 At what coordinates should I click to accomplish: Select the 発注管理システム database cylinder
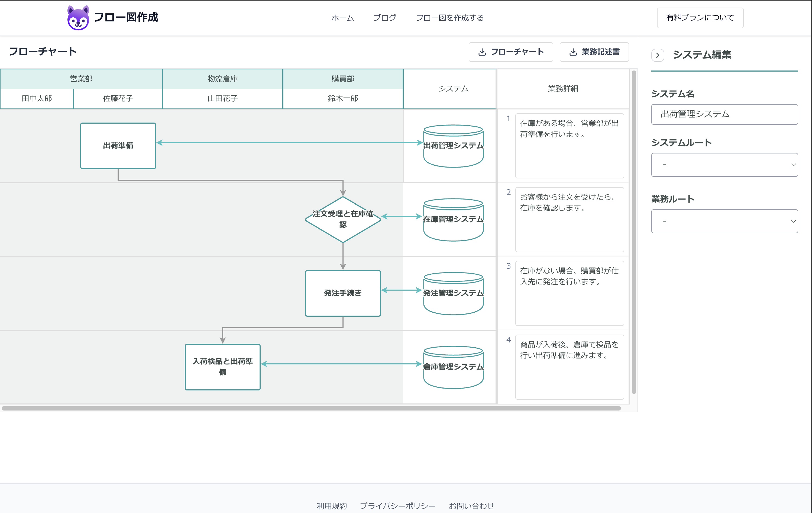[x=453, y=293]
